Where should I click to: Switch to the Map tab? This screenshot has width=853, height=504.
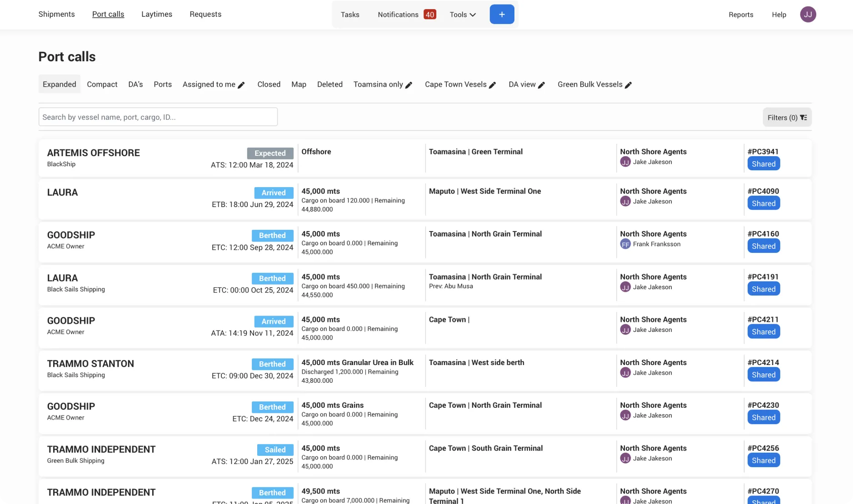click(x=299, y=84)
